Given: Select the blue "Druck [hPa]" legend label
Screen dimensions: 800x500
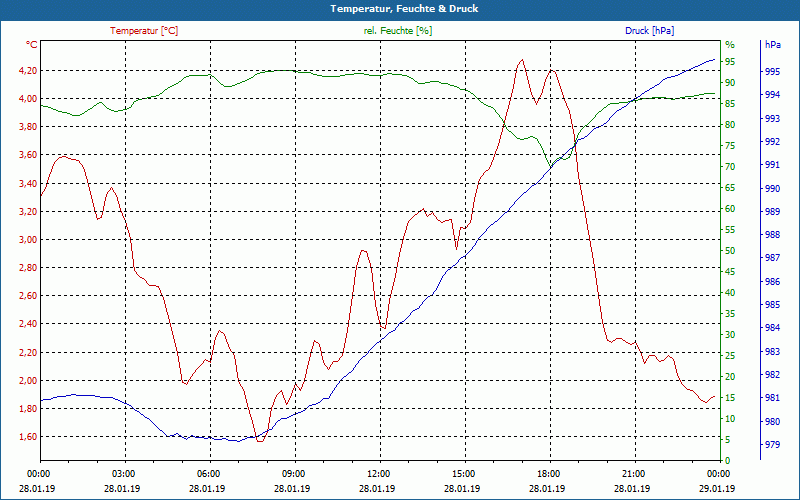Looking at the screenshot, I should (x=649, y=31).
